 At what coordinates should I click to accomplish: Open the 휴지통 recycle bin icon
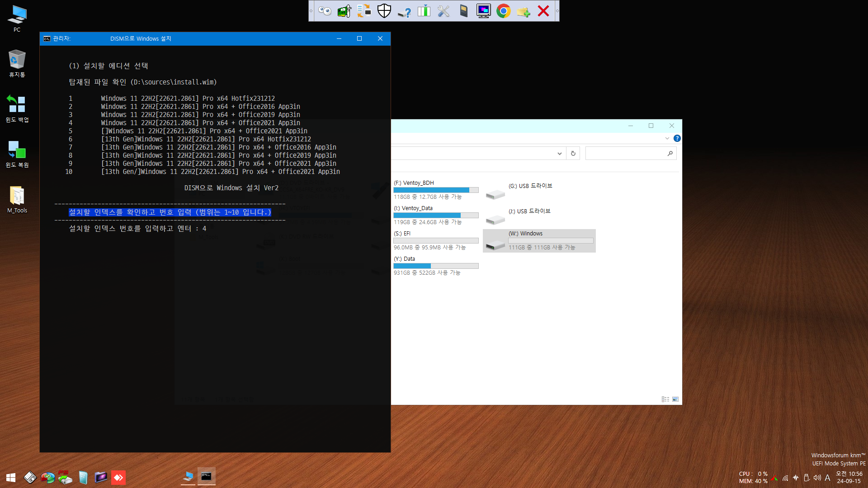[17, 63]
